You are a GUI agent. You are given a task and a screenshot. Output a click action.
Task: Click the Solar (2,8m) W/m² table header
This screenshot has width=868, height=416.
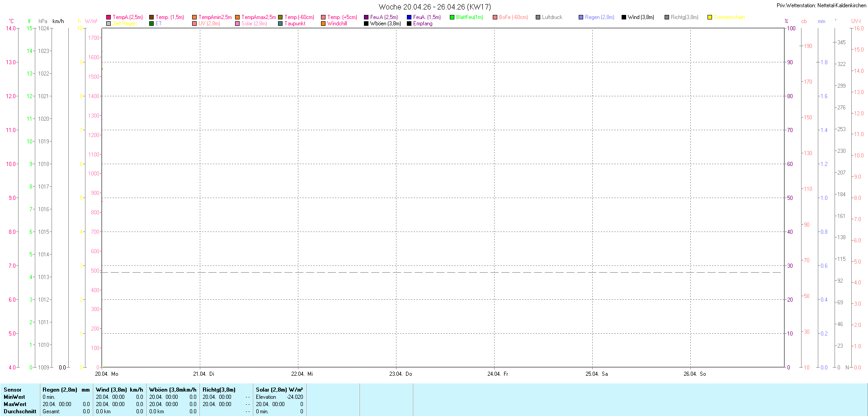click(x=279, y=390)
